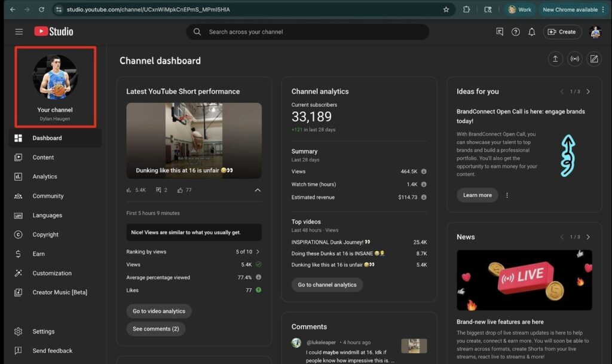This screenshot has height=364, width=612.
Task: Click the Go live broadcast icon
Action: coord(574,59)
